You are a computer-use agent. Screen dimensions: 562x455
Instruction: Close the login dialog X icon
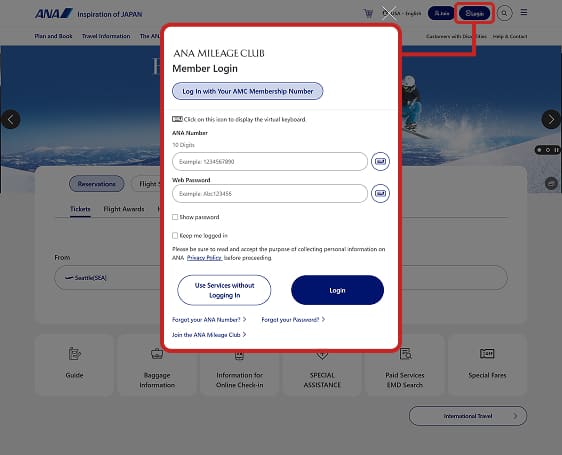pyautogui.click(x=389, y=14)
